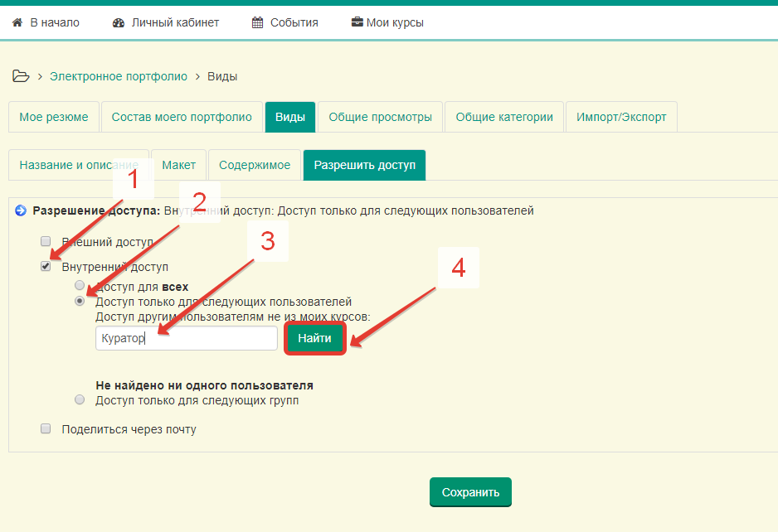Screen dimensions: 778x532
Task: Select the Доступ для всех radio option
Action: tap(80, 286)
